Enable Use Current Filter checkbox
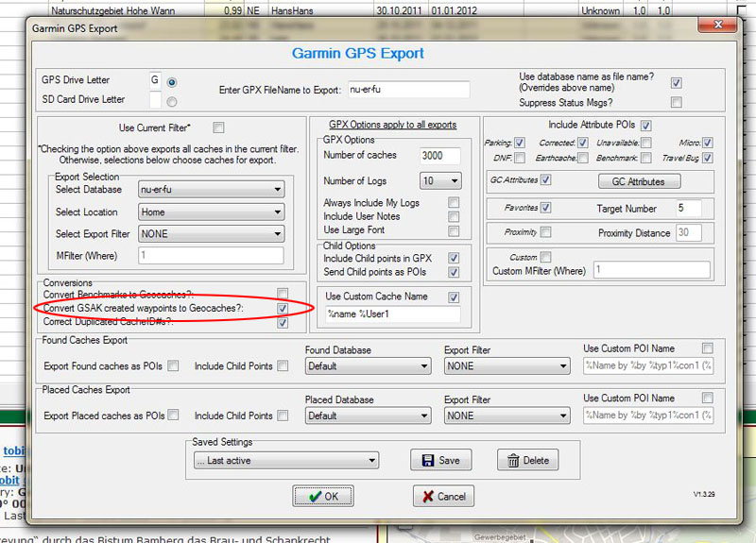Image resolution: width=756 pixels, height=543 pixels. click(x=218, y=127)
